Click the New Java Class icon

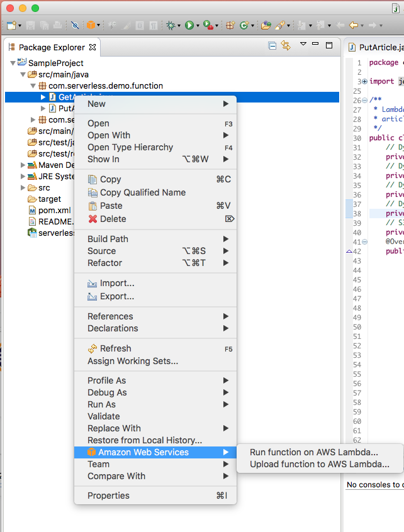click(x=244, y=25)
